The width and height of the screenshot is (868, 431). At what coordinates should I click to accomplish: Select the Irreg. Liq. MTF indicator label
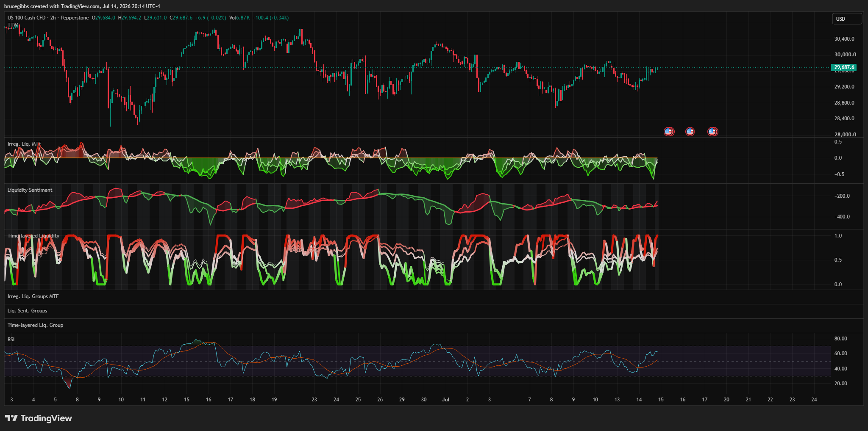pyautogui.click(x=24, y=144)
